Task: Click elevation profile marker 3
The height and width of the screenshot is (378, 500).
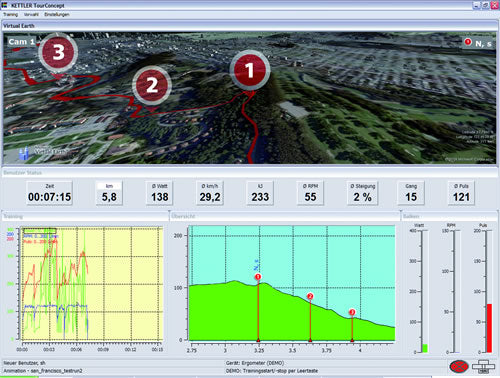Action: pyautogui.click(x=352, y=312)
